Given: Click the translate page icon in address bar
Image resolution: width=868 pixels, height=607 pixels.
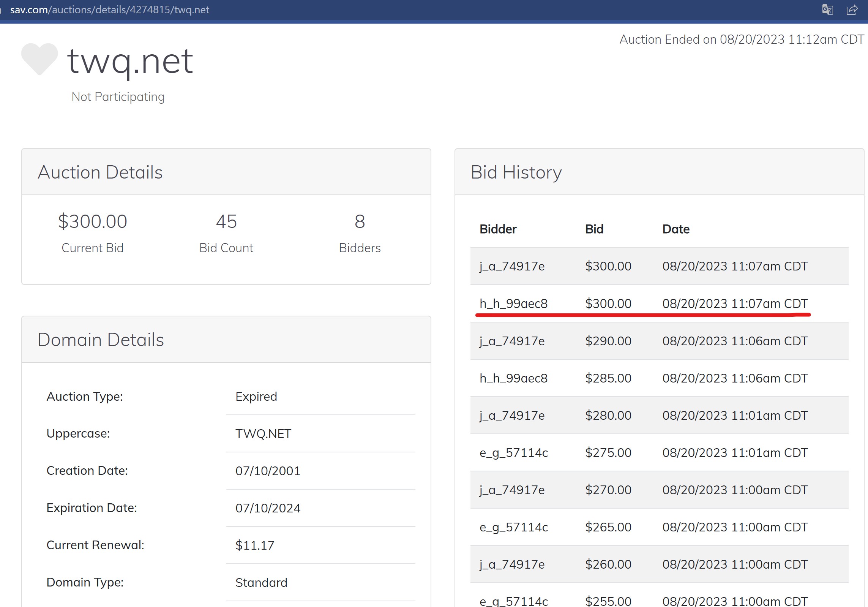Looking at the screenshot, I should pos(827,9).
